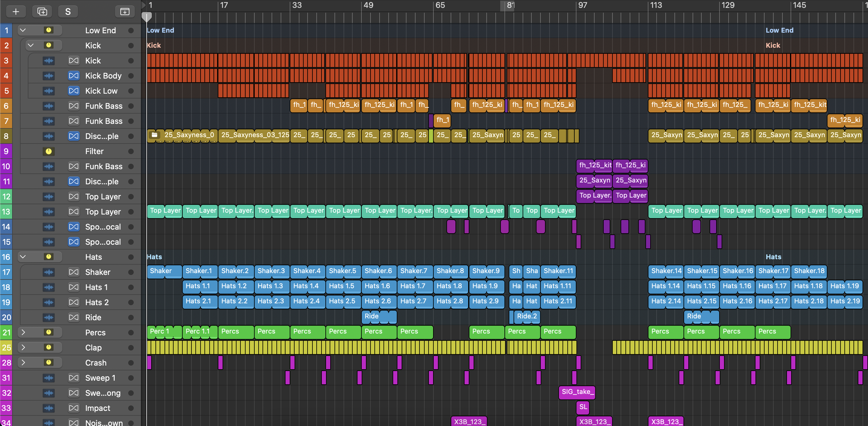868x426 pixels.
Task: Toggle crossfade icon on Swe...ong track
Action: click(x=73, y=393)
